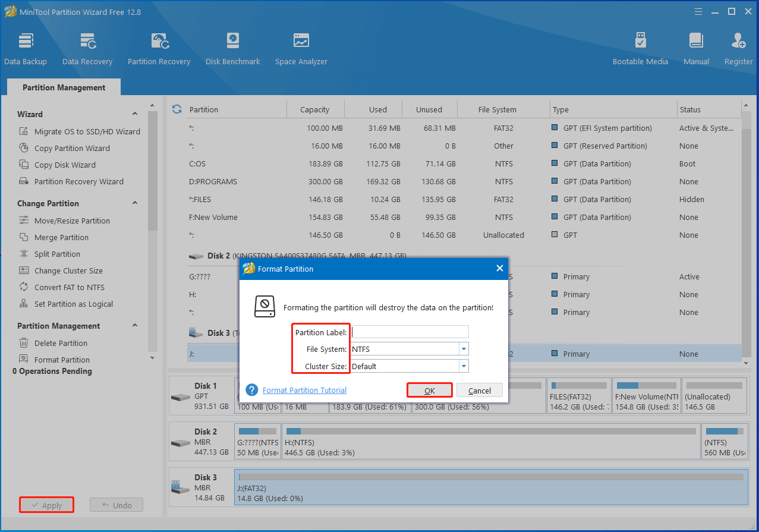Open Partition Recovery from the toolbar
Viewport: 759px width, 532px height.
point(159,49)
